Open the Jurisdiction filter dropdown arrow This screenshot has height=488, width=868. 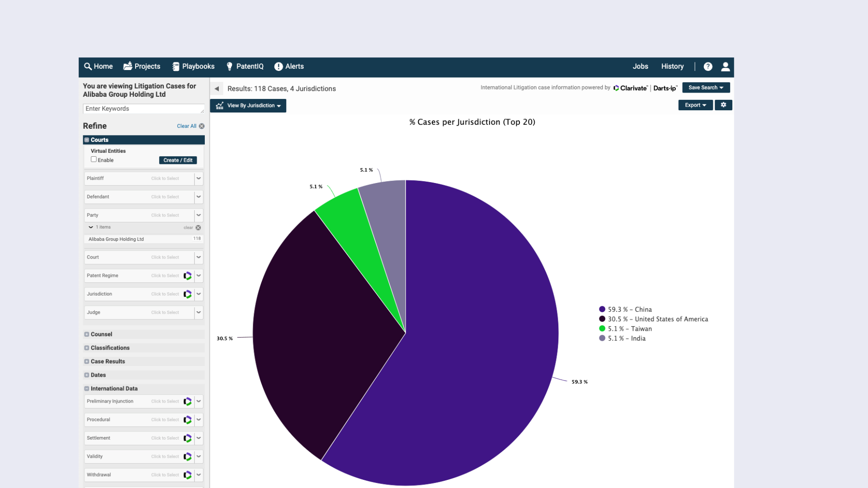pos(198,294)
